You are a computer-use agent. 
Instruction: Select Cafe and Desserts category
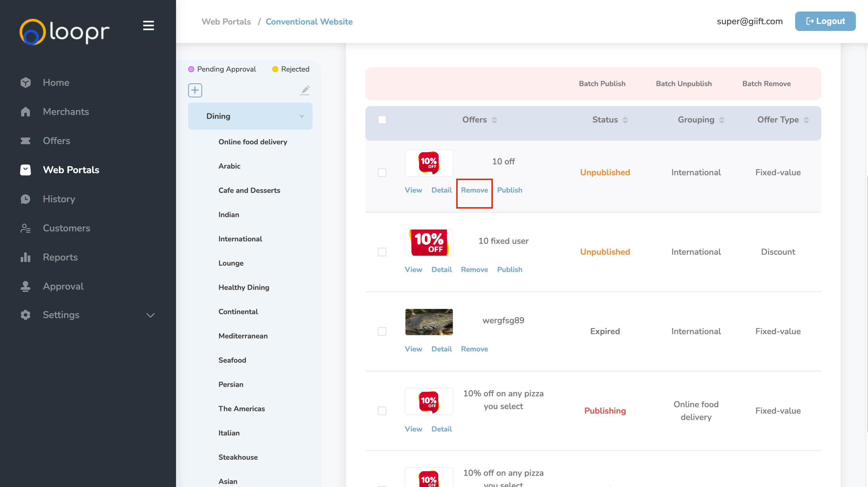pyautogui.click(x=249, y=190)
